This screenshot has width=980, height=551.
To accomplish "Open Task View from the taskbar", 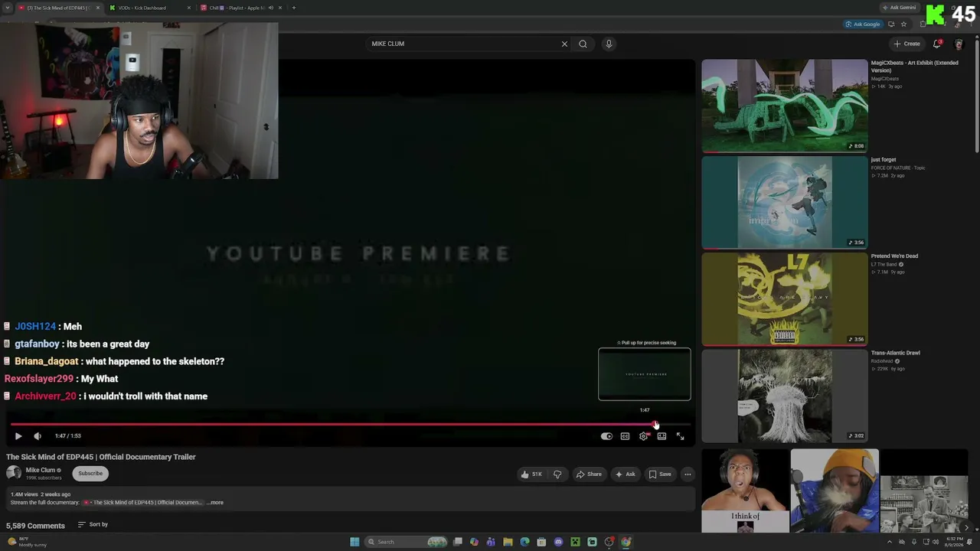I will pyautogui.click(x=458, y=542).
